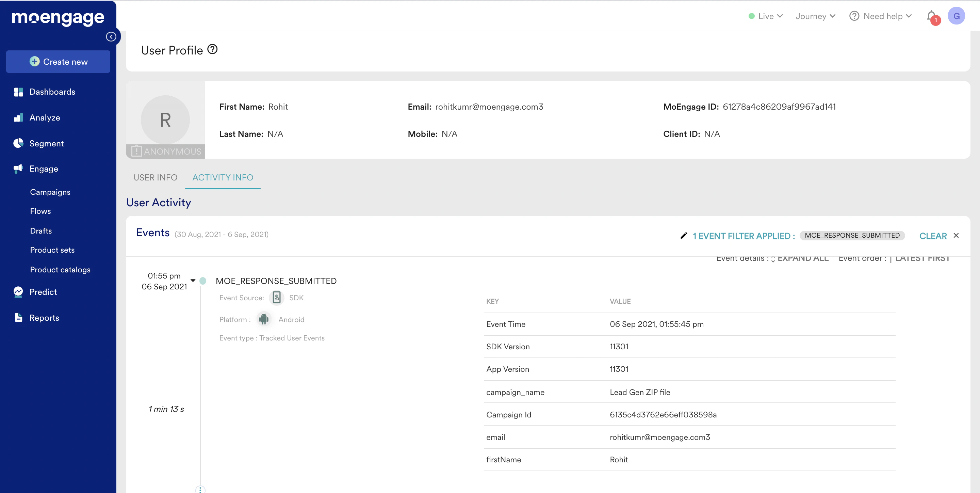
Task: Collapse the sidebar with the arrow icon
Action: [111, 36]
